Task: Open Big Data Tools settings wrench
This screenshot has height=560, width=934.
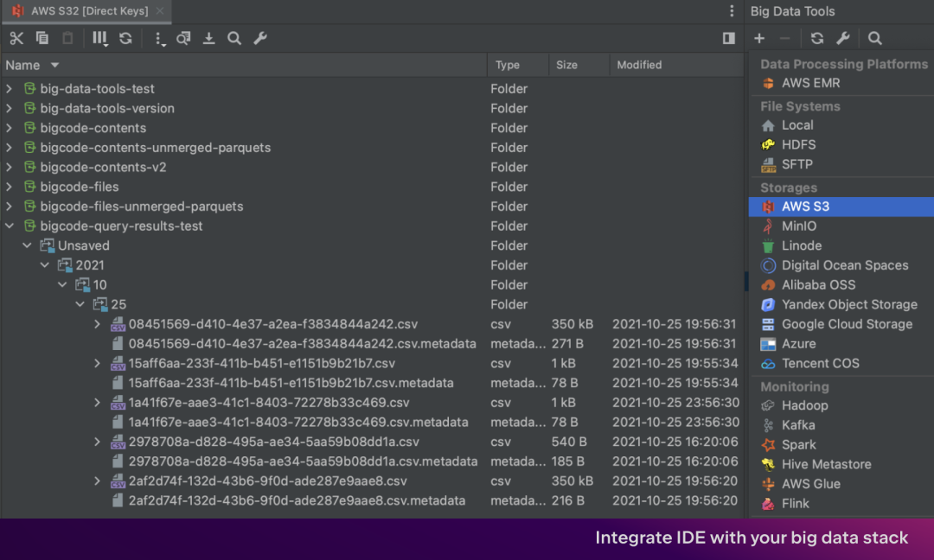Action: pyautogui.click(x=843, y=38)
